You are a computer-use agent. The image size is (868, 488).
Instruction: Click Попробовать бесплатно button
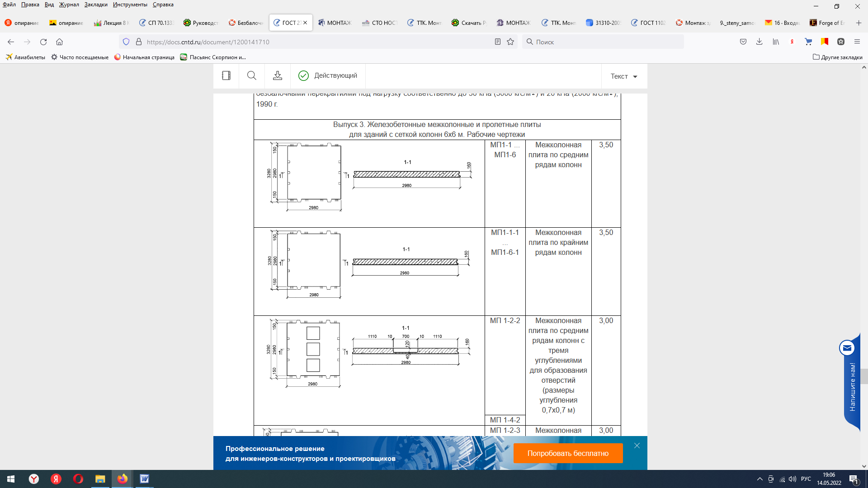tap(568, 453)
